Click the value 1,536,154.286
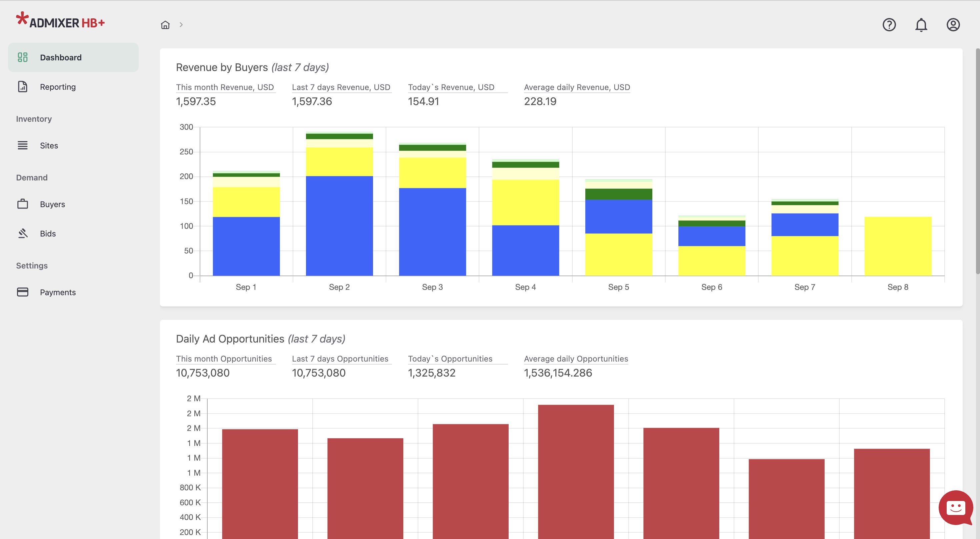The width and height of the screenshot is (980, 539). pos(558,373)
